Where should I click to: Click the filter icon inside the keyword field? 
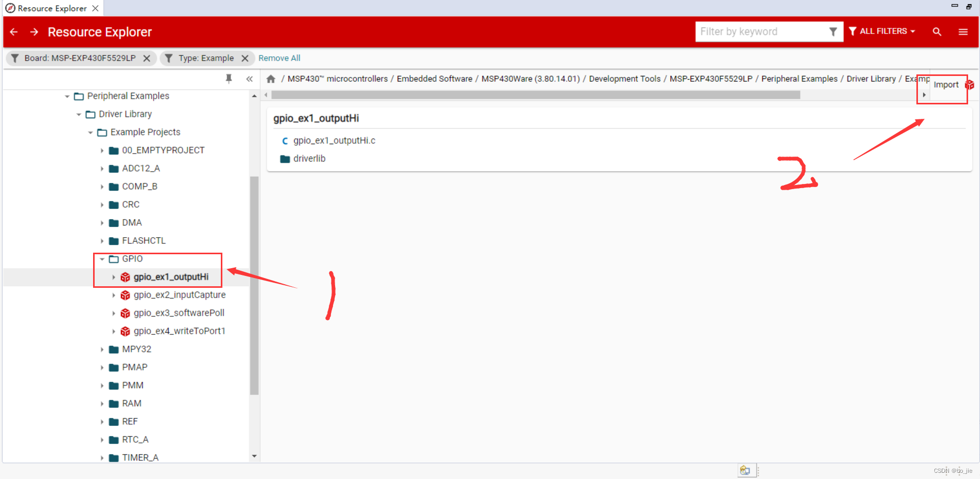832,32
